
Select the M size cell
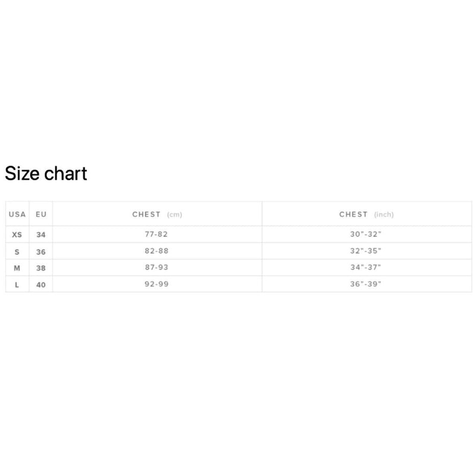pos(17,268)
